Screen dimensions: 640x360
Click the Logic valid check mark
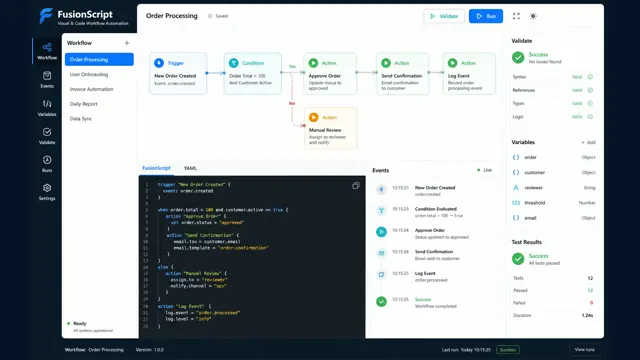point(590,117)
